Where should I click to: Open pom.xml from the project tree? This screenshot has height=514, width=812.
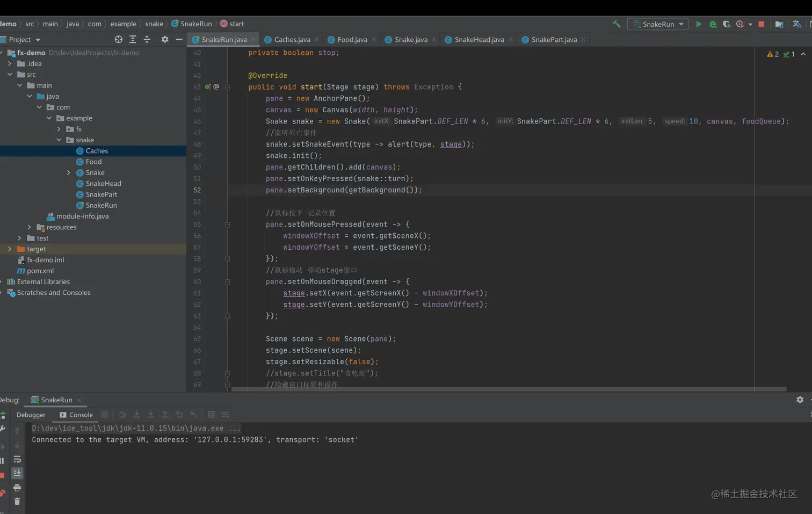pos(40,271)
